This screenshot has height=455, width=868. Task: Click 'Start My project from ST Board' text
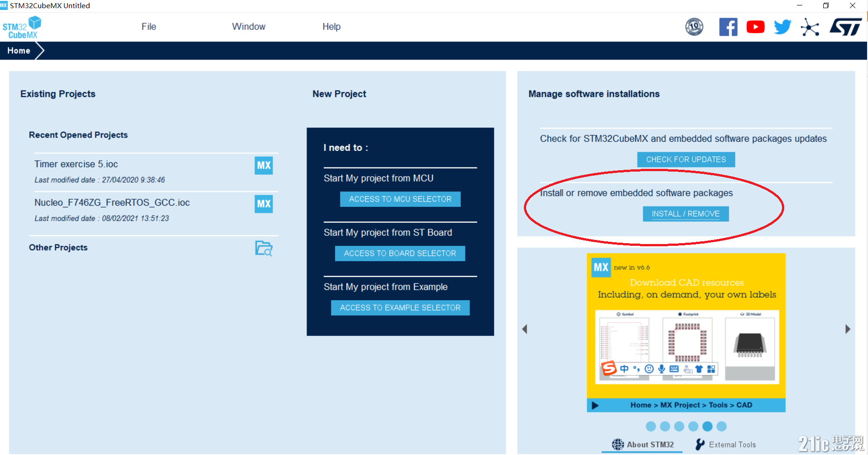pos(388,233)
